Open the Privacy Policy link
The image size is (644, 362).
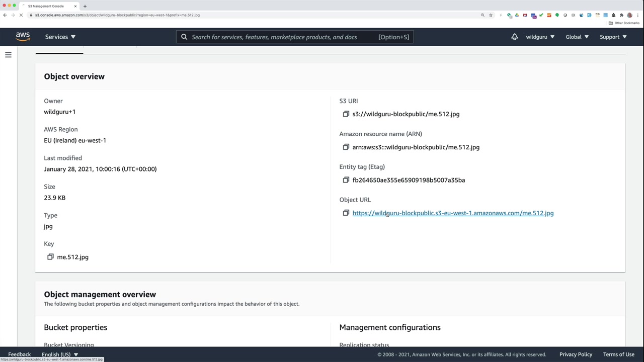tap(576, 354)
